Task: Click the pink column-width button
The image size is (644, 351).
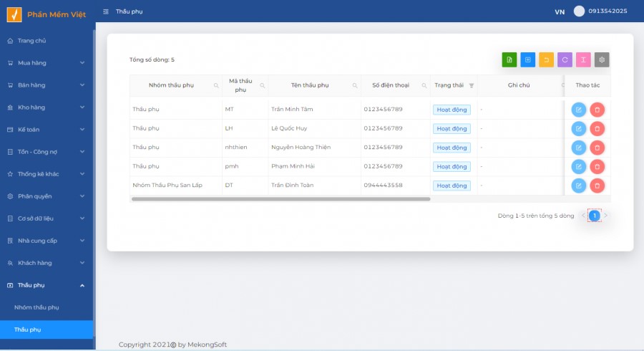Action: point(583,59)
